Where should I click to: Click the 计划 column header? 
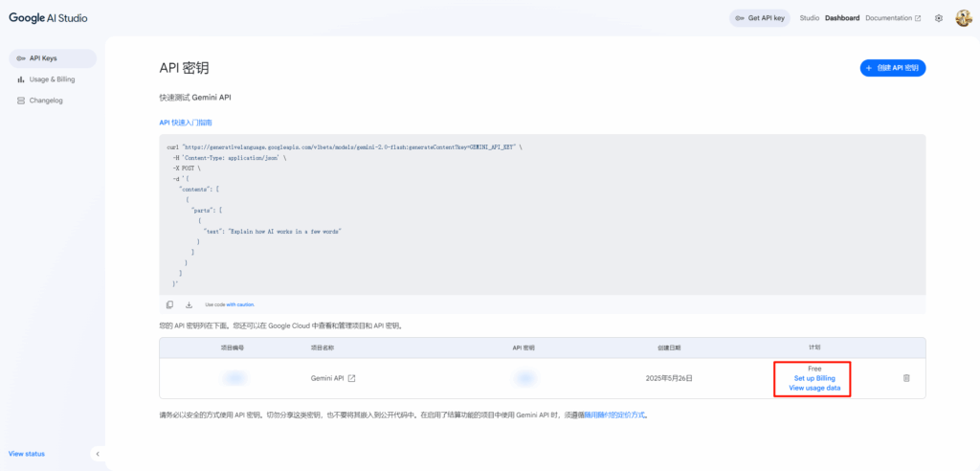pos(814,348)
